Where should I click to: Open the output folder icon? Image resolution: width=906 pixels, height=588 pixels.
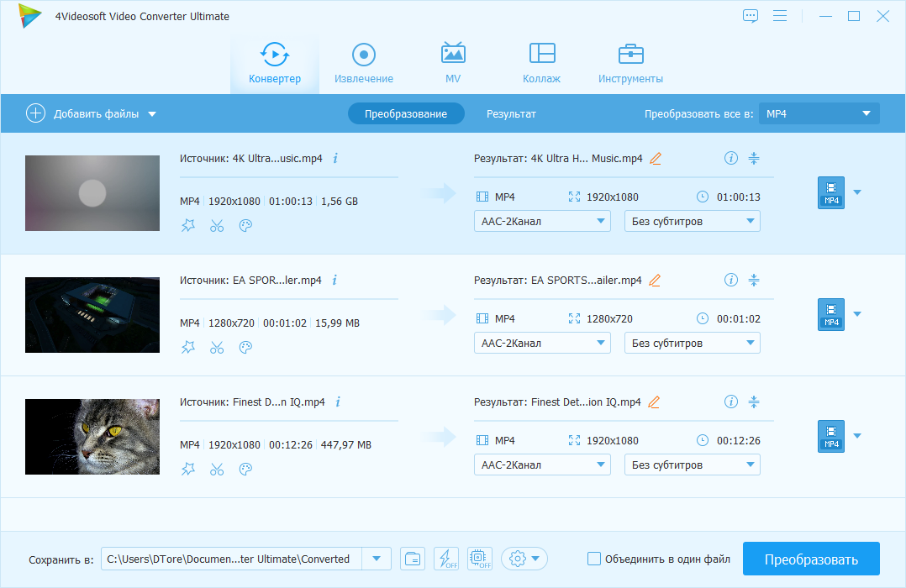[x=413, y=559]
